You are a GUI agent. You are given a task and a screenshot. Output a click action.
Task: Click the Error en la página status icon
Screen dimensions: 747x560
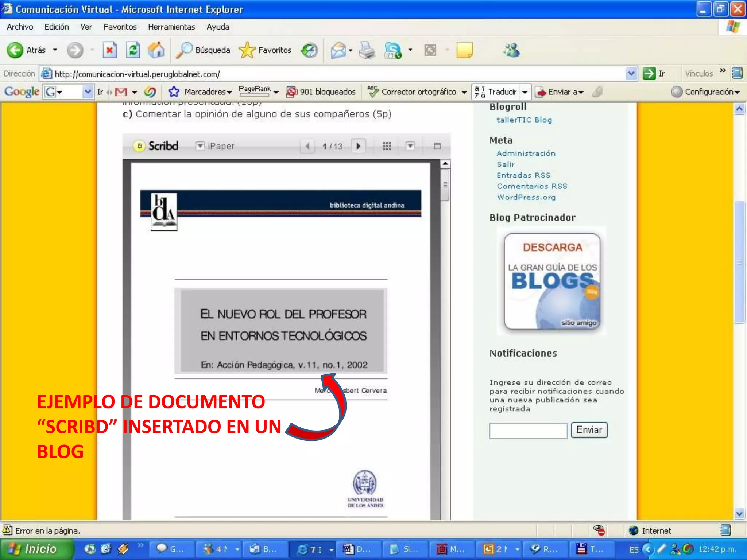7,530
